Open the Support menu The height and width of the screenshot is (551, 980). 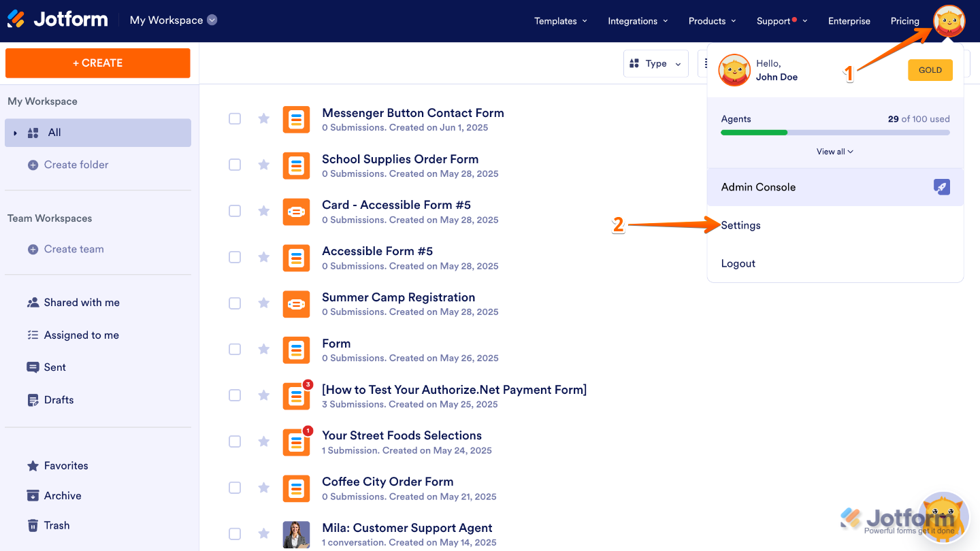(777, 20)
